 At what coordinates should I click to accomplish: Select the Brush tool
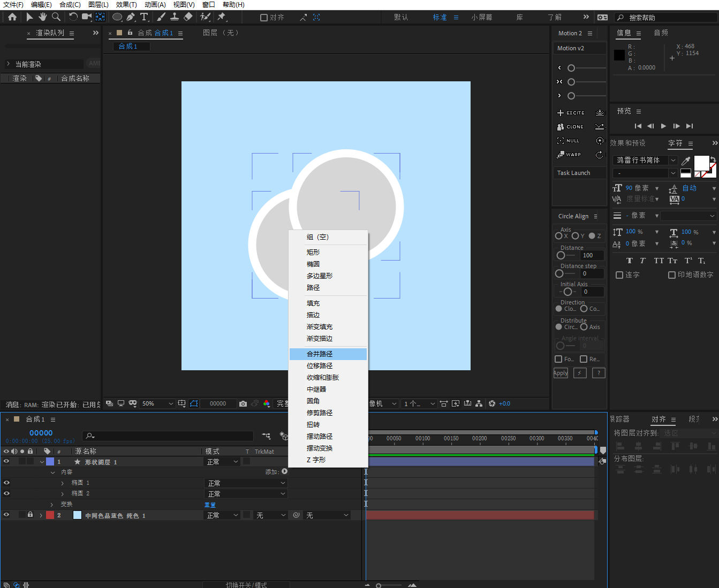pyautogui.click(x=161, y=17)
